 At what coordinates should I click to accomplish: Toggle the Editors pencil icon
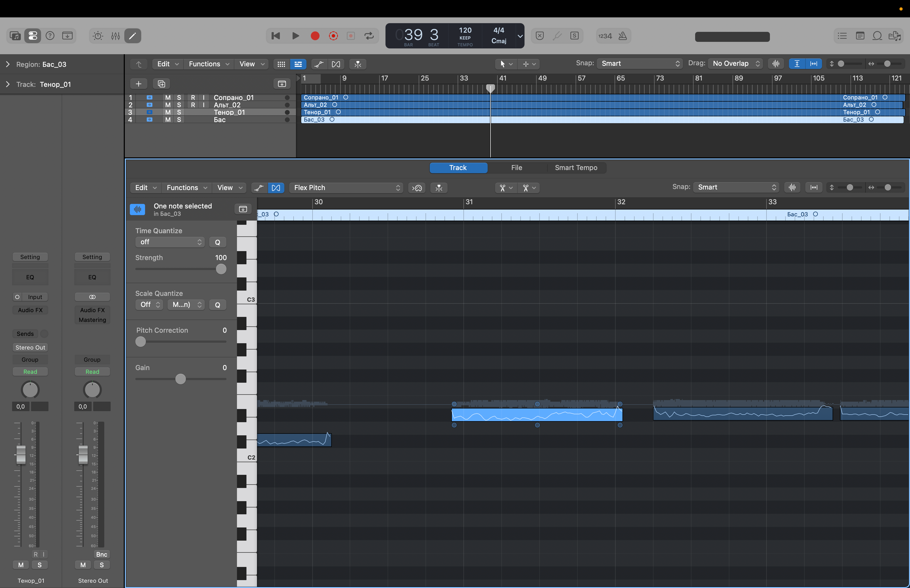pyautogui.click(x=132, y=36)
